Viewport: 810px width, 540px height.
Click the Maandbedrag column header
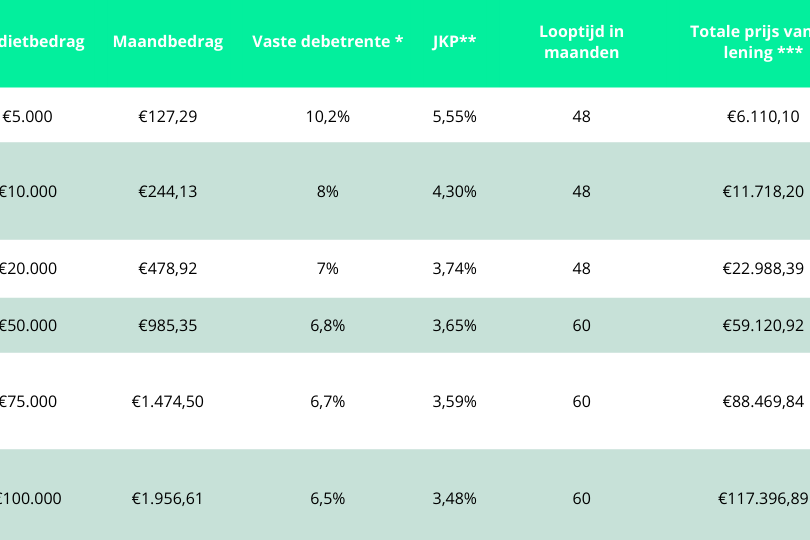[168, 42]
